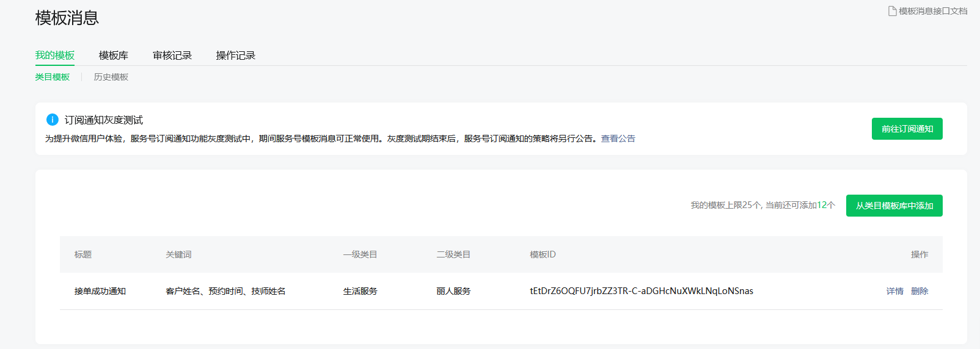
Task: Switch to the 我的模板 tab
Action: (x=55, y=56)
